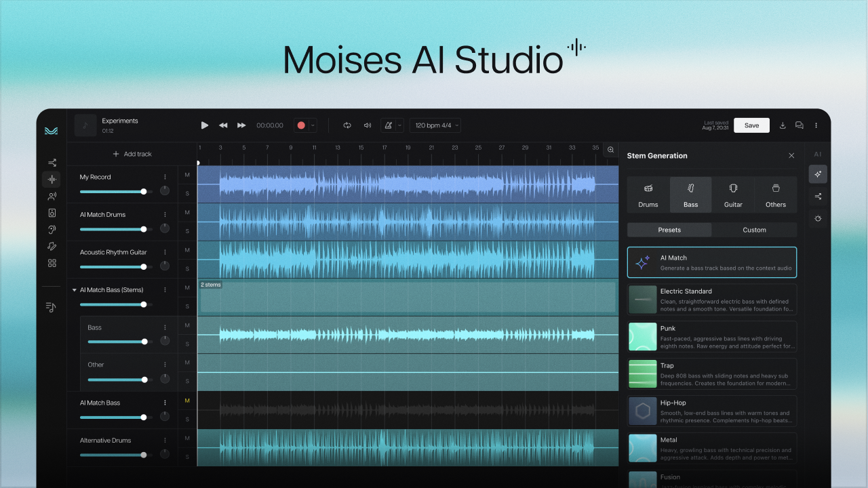Open the chat/comments icon in the top bar
868x488 pixels.
(x=800, y=125)
